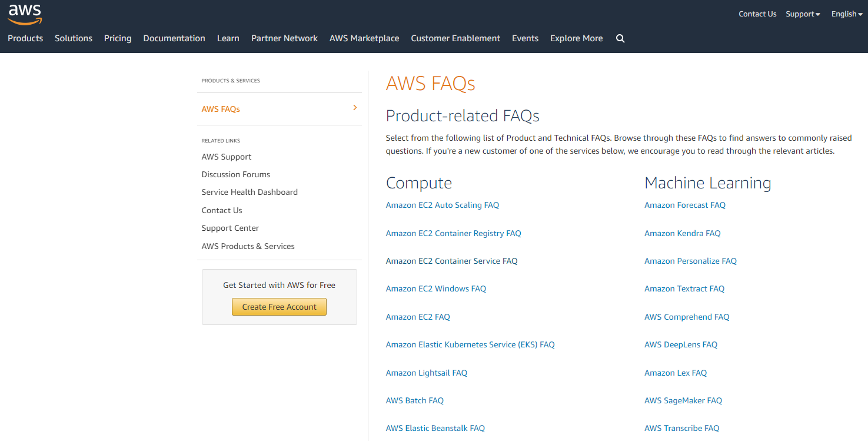The width and height of the screenshot is (868, 441).
Task: Open Amazon Elastic Kubernetes Service (EKS) FAQ
Action: (x=470, y=344)
